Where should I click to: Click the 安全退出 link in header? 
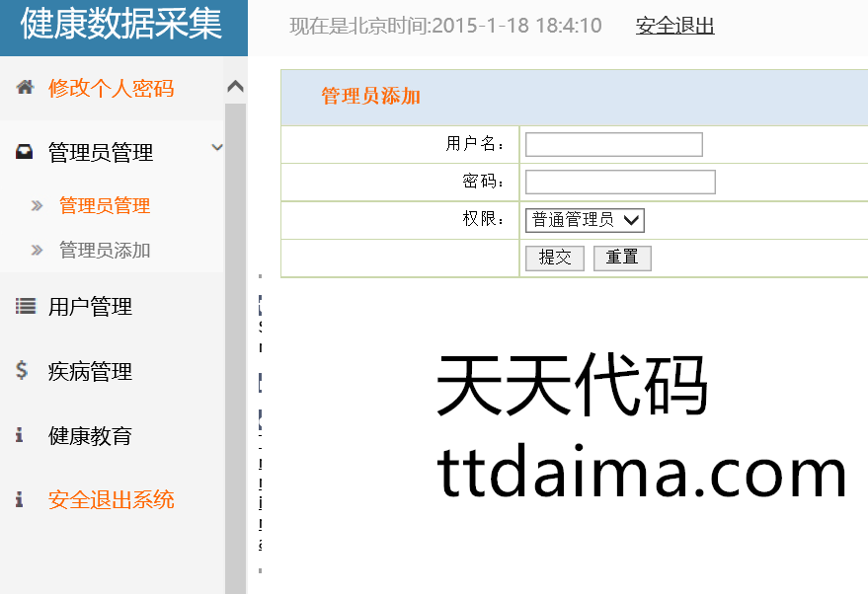(x=674, y=26)
